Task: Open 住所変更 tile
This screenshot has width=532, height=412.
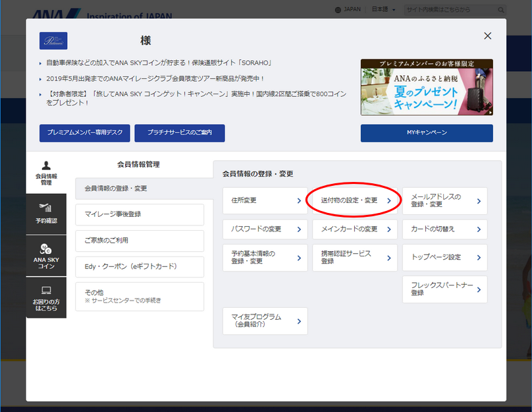Action: tap(265, 201)
